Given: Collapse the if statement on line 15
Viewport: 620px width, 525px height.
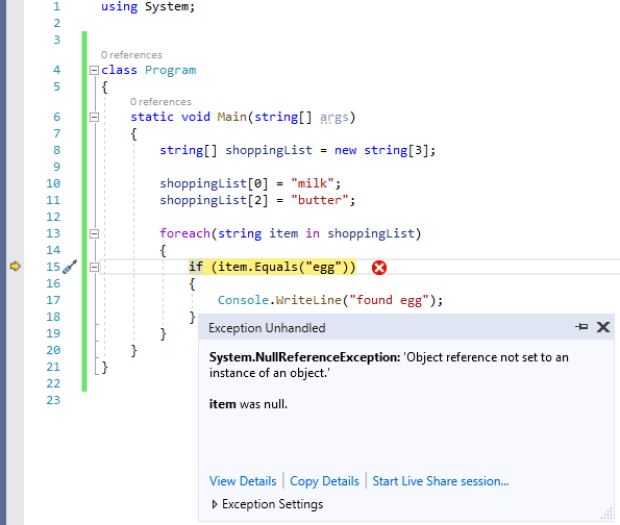Looking at the screenshot, I should [x=94, y=267].
